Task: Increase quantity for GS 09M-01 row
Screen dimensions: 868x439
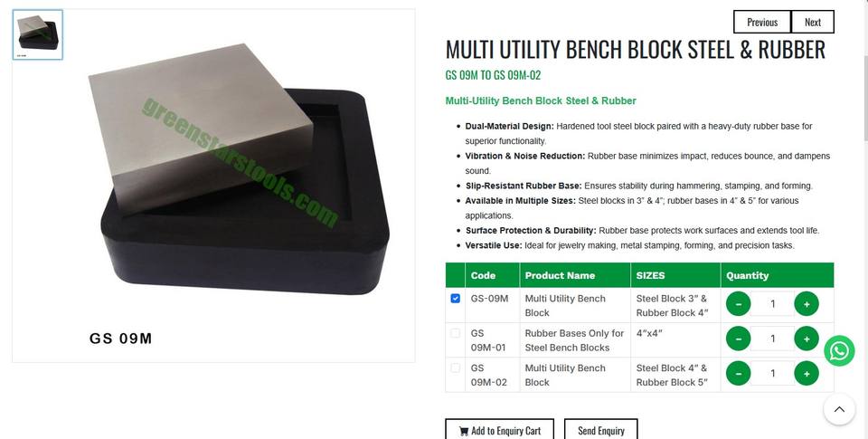Action: click(807, 339)
